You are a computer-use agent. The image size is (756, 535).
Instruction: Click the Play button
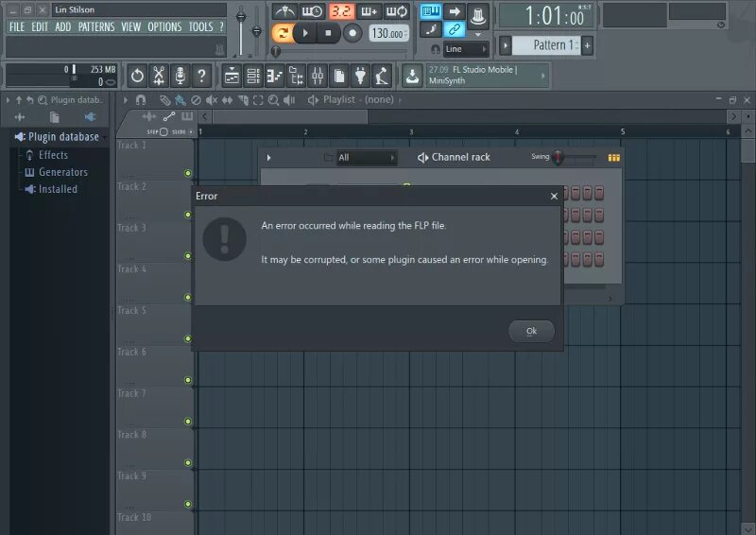(x=304, y=33)
